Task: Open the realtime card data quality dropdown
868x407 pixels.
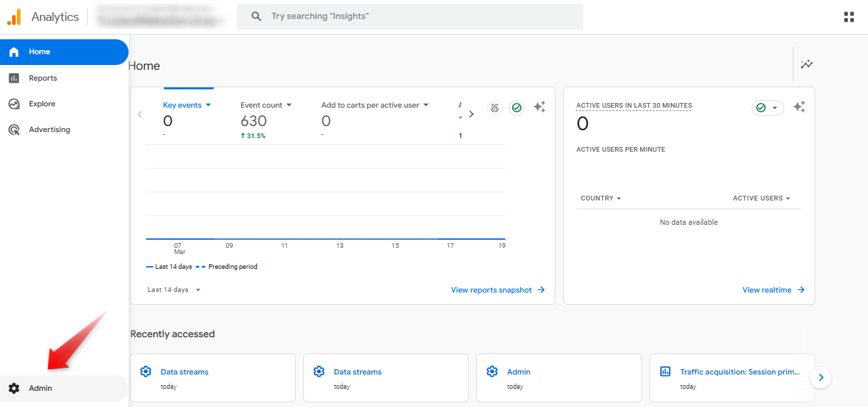Action: click(x=767, y=108)
